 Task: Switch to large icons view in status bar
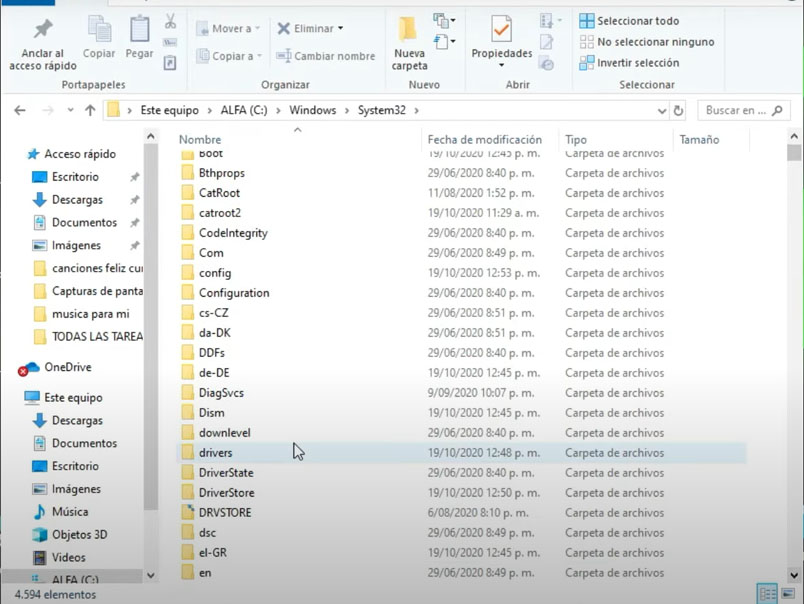[x=788, y=594]
